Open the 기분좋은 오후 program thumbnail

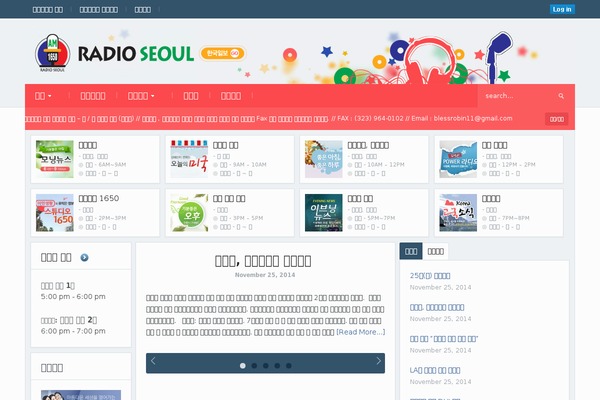189,212
